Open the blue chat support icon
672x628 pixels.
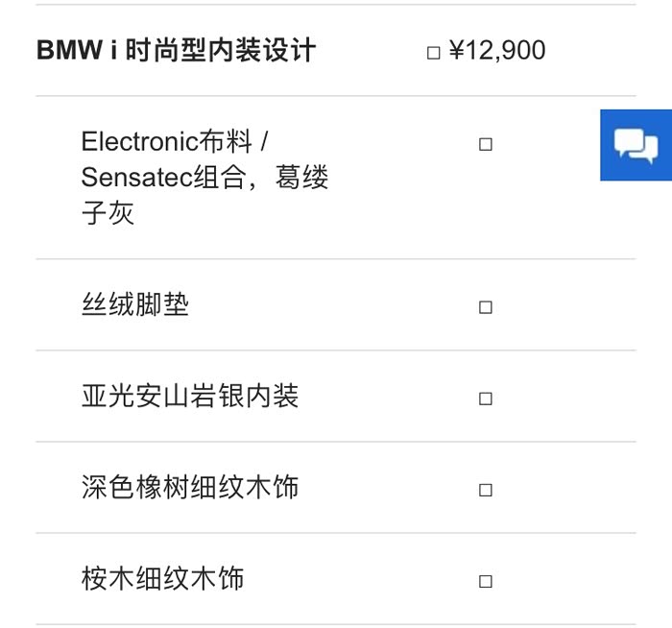[636, 145]
